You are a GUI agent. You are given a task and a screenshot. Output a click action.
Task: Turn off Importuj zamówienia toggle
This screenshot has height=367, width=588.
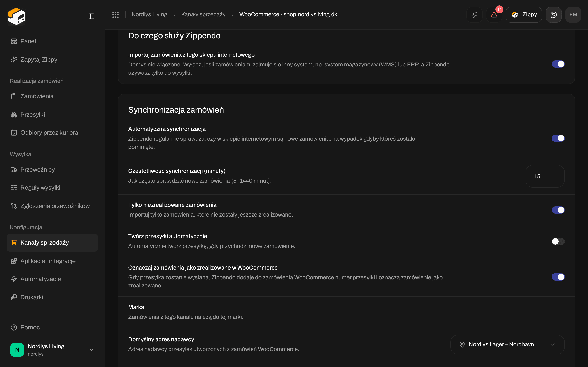click(558, 64)
